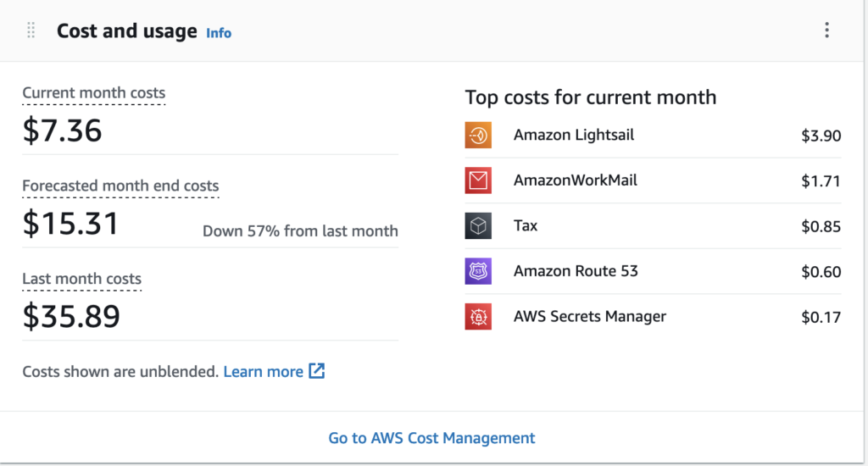
Task: Click the AmazonWorkMail envelope icon
Action: 478,180
